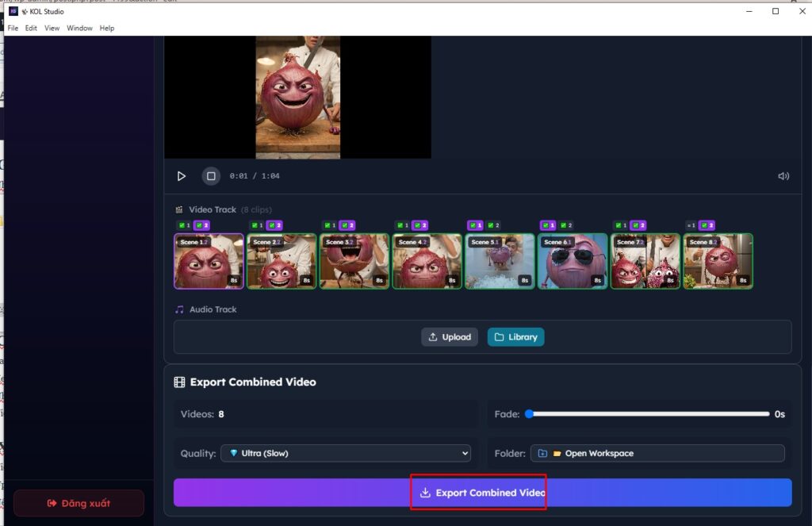Click the stop button in the player
Screen dimensions: 812x526
tap(211, 176)
